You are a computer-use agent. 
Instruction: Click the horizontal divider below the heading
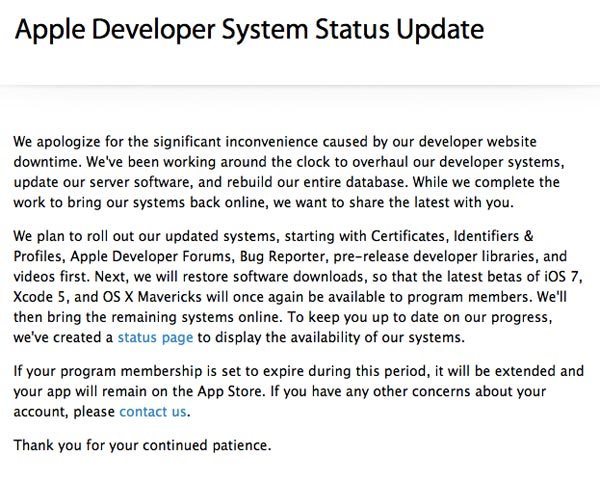point(300,86)
